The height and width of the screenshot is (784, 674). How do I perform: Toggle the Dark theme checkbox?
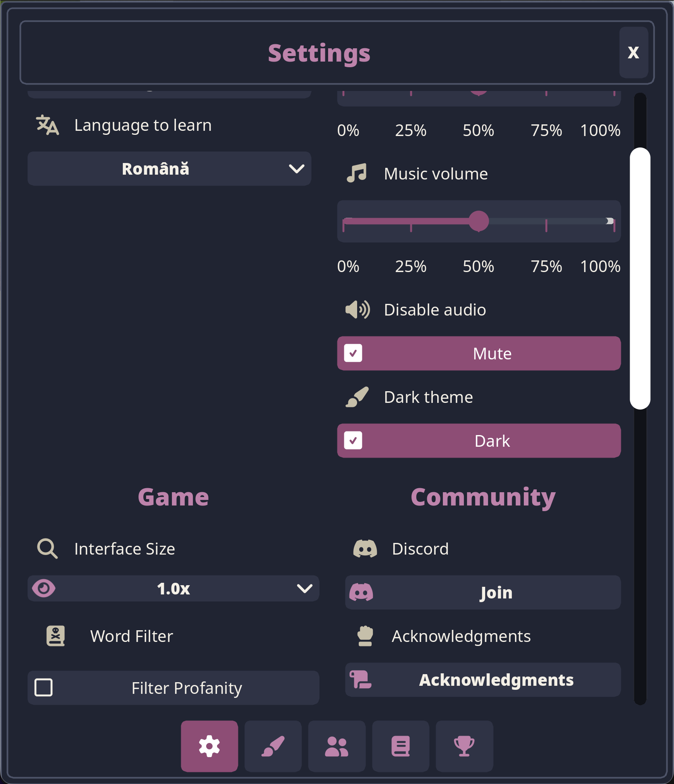click(353, 441)
